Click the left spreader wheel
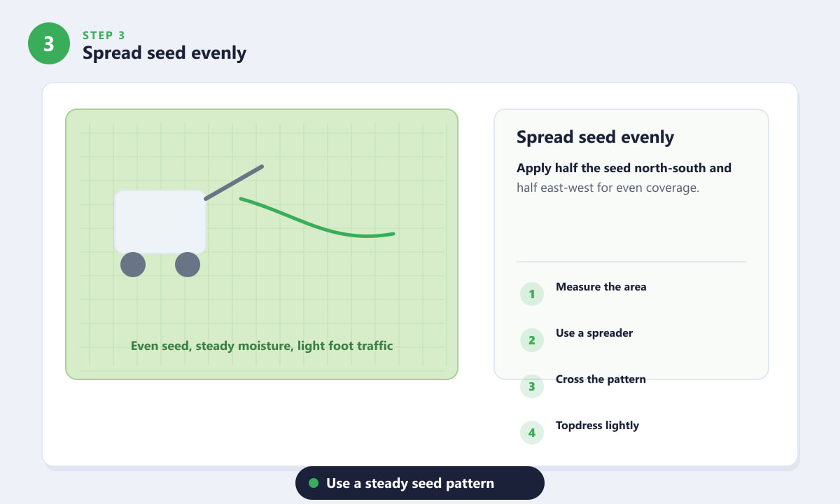The height and width of the screenshot is (504, 840). pos(133,265)
